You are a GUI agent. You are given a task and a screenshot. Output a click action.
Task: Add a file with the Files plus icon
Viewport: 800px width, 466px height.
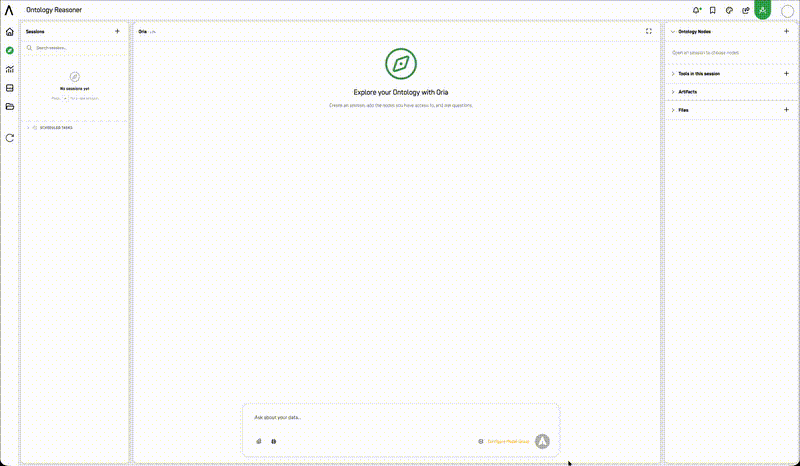[786, 110]
